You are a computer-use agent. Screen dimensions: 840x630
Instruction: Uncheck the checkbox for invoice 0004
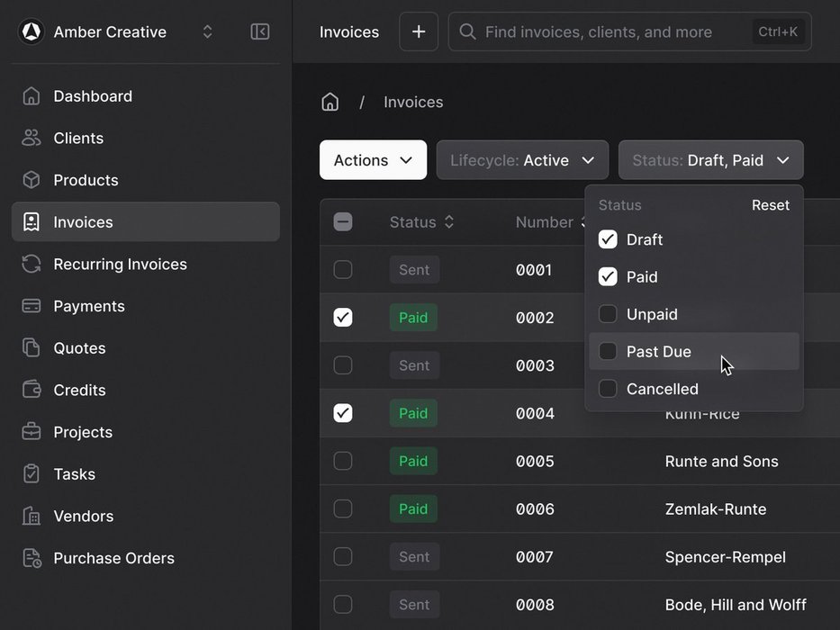click(343, 413)
